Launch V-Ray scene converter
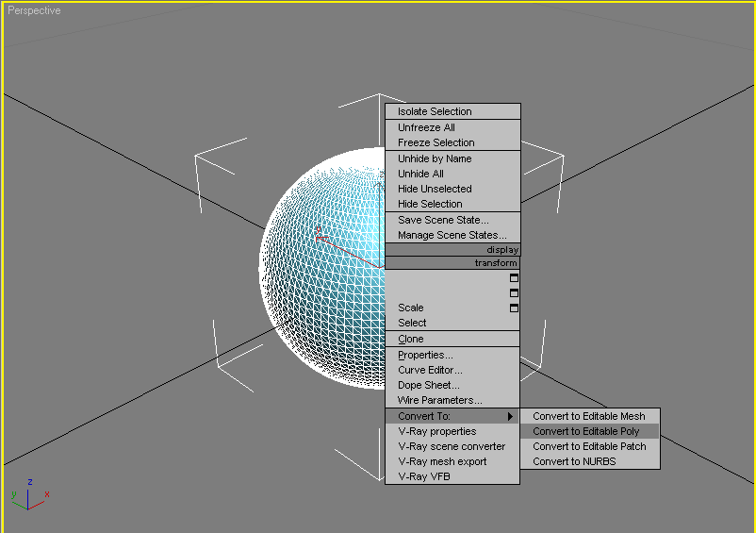Screen dimensions: 756x533 click(x=452, y=446)
